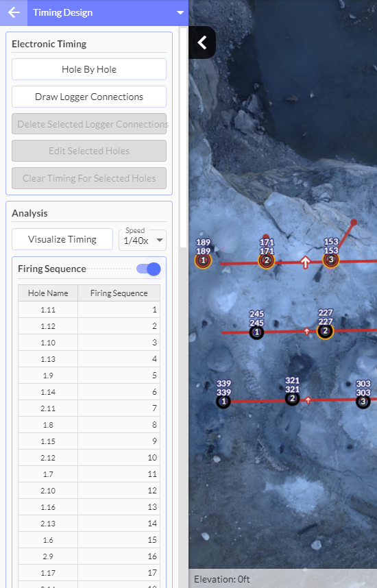This screenshot has height=588, width=377.
Task: Select blast hole marker labeled 303
Action: [x=363, y=402]
